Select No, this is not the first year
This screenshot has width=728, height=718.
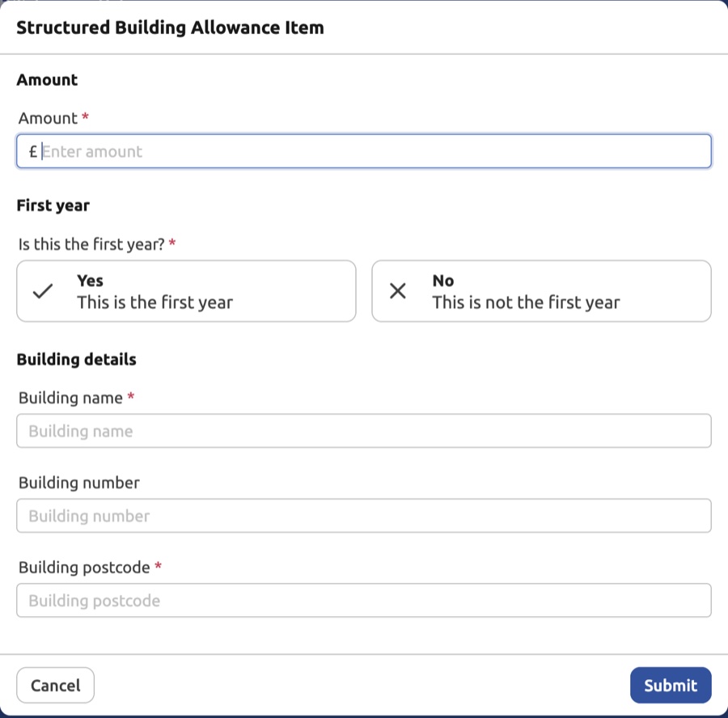point(541,292)
